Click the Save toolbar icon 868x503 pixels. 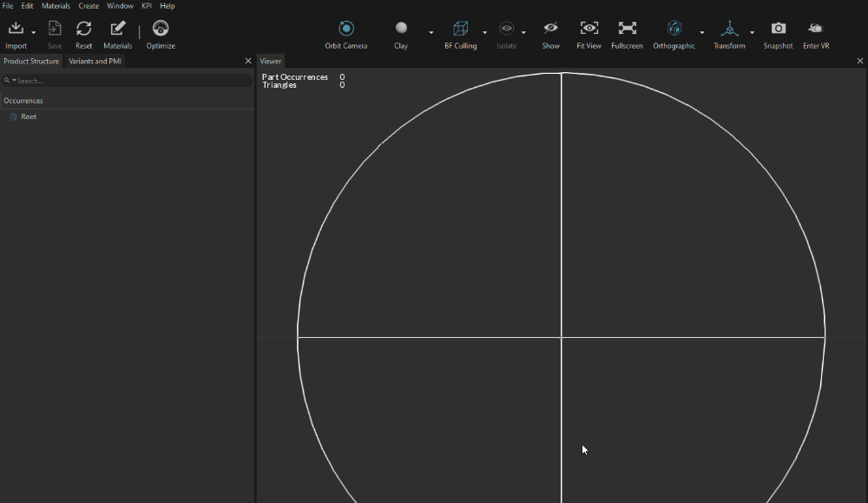click(x=54, y=29)
